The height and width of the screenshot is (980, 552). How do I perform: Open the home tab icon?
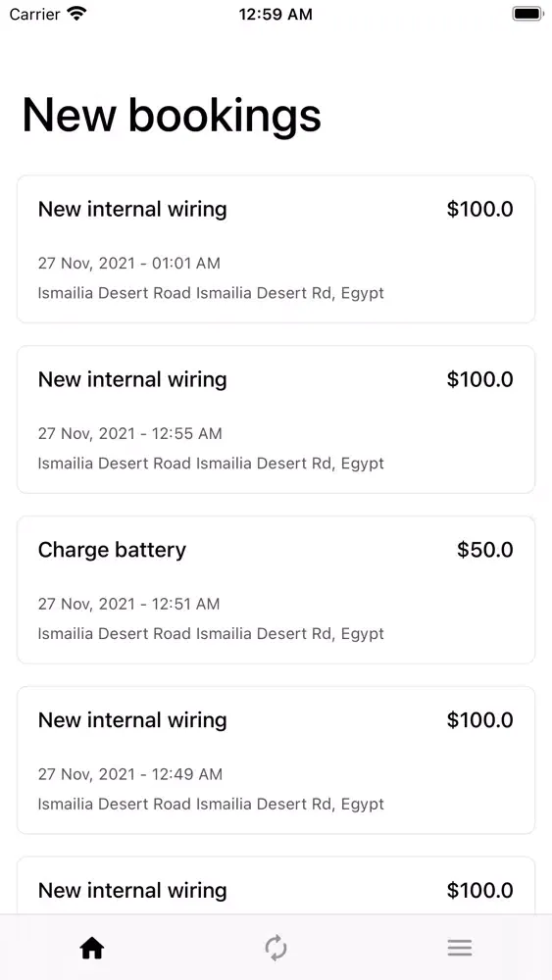pos(92,949)
